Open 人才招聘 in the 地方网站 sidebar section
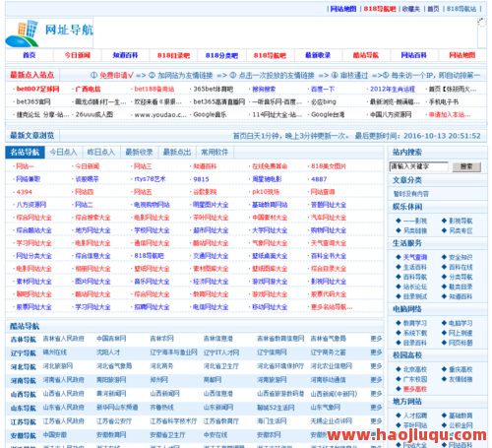492x448 pixels. [x=415, y=416]
